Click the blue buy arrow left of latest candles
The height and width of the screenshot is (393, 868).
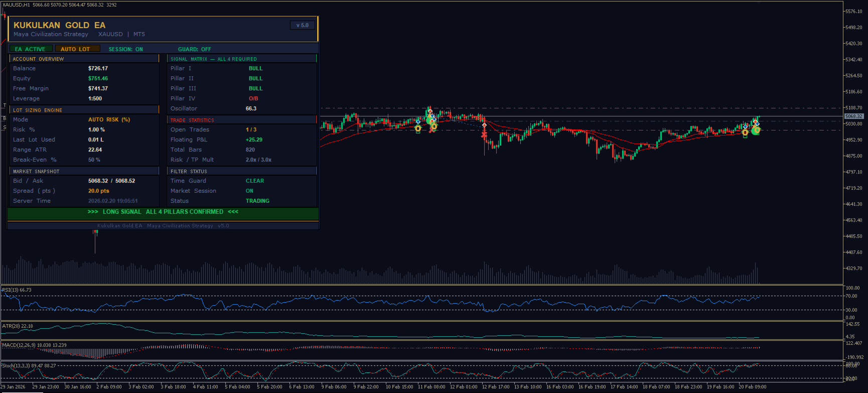tap(745, 126)
